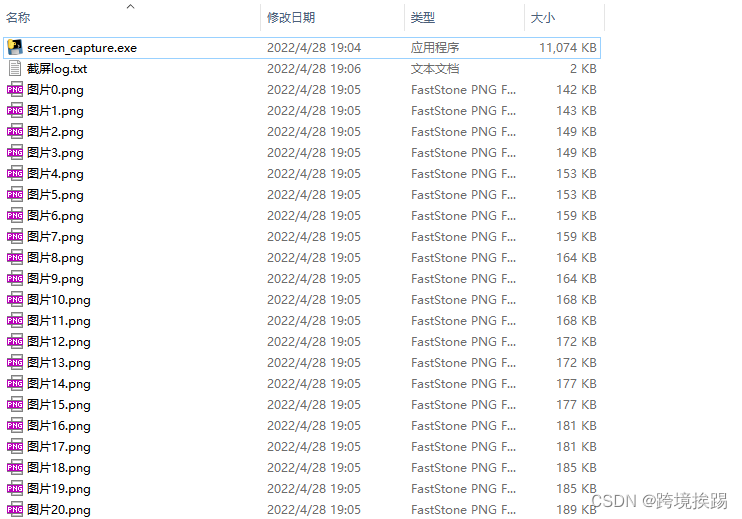This screenshot has height=519, width=742.
Task: Click the PNG icon of 图片16.png
Action: 15,426
